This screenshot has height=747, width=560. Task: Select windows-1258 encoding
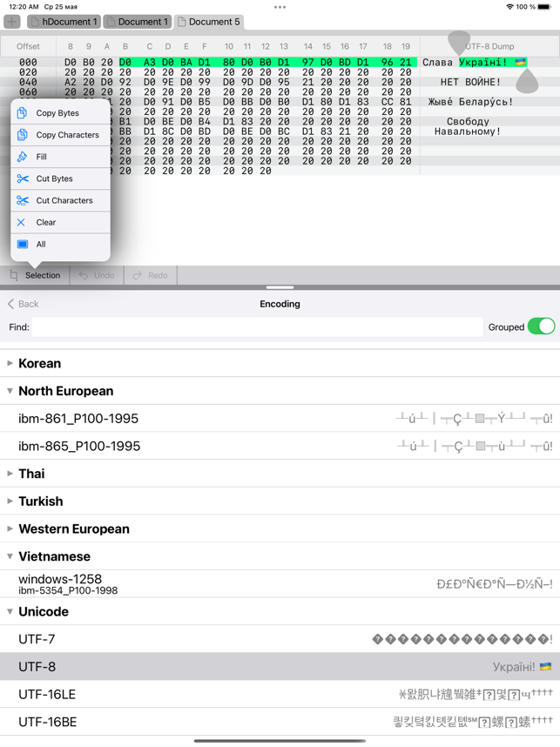pyautogui.click(x=280, y=584)
